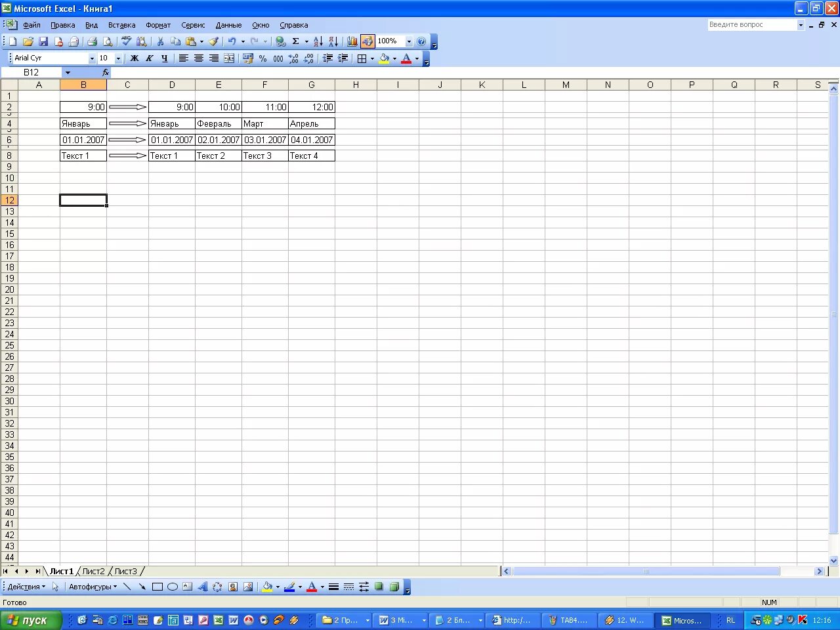
Task: Open a file via the folder icon
Action: pyautogui.click(x=28, y=41)
